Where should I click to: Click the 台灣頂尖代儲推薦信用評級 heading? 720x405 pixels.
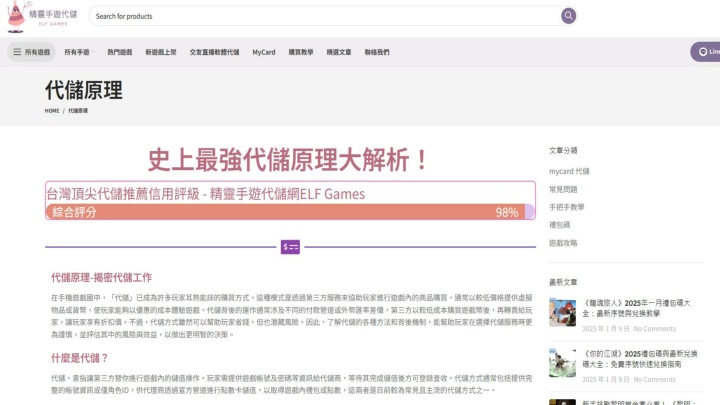(x=206, y=194)
